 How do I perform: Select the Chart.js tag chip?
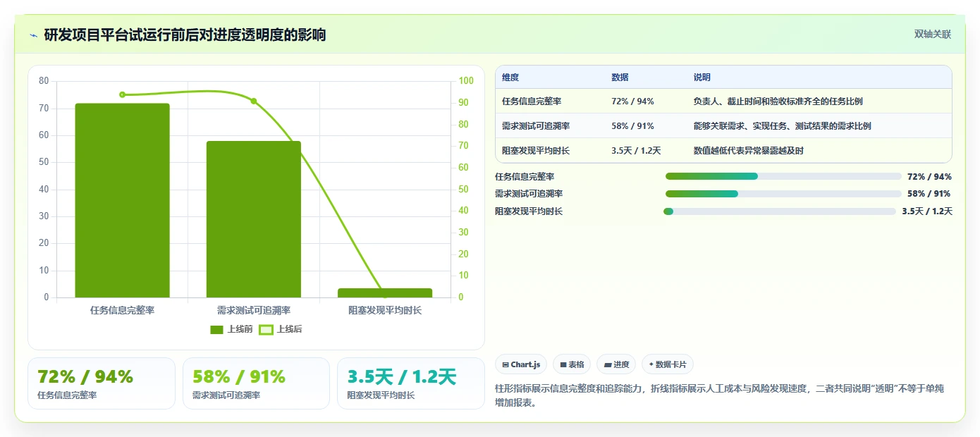pos(520,364)
